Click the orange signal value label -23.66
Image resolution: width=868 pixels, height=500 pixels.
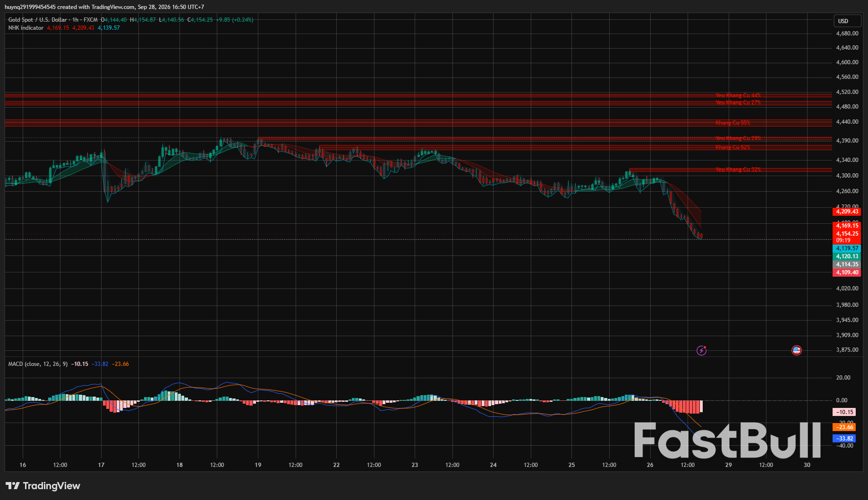pos(844,427)
